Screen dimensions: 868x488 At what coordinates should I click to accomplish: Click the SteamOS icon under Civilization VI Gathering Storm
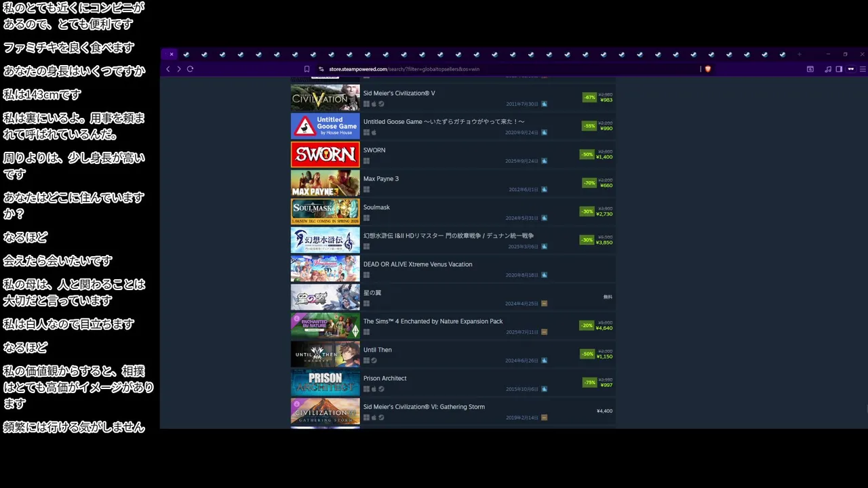pos(381,418)
